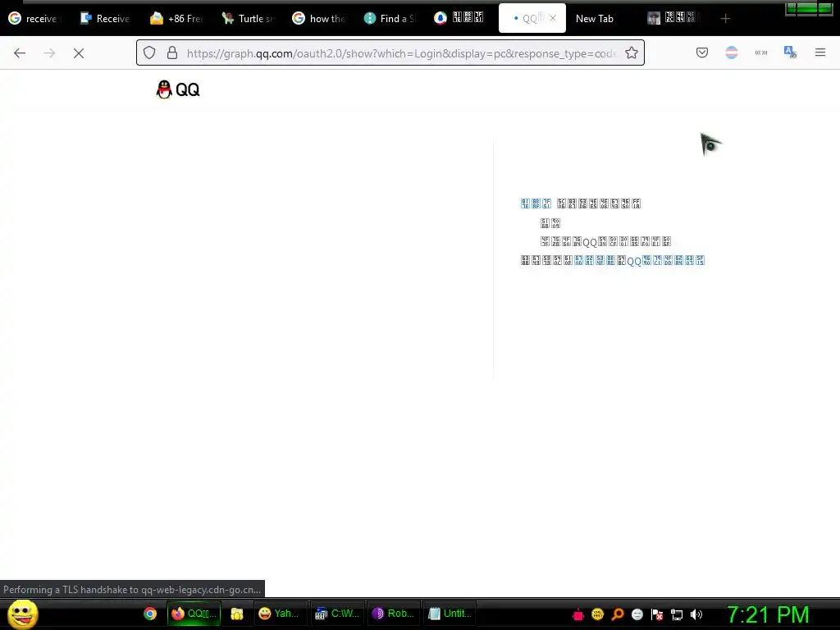Click the 7:21 PM clock
The height and width of the screenshot is (630, 840).
[768, 614]
